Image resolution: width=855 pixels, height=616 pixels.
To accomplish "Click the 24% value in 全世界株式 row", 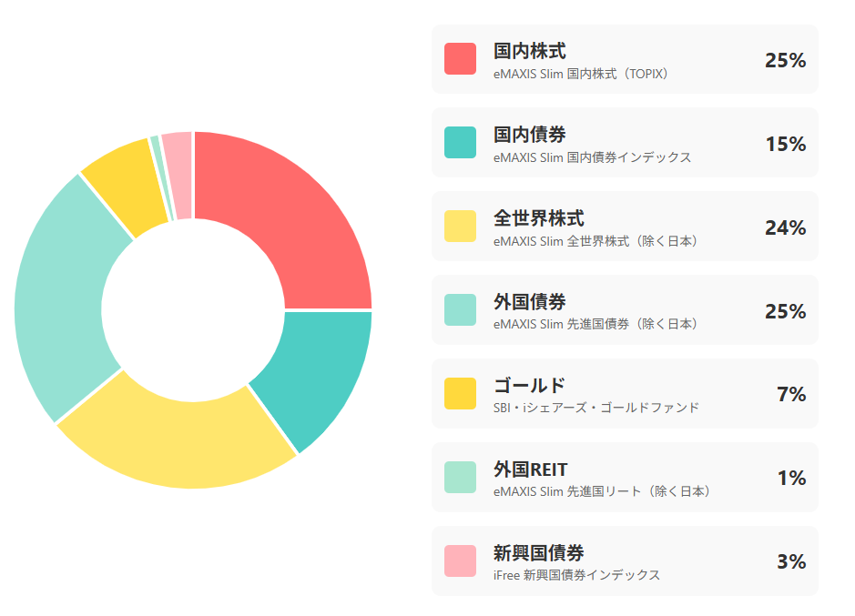I will [x=785, y=227].
